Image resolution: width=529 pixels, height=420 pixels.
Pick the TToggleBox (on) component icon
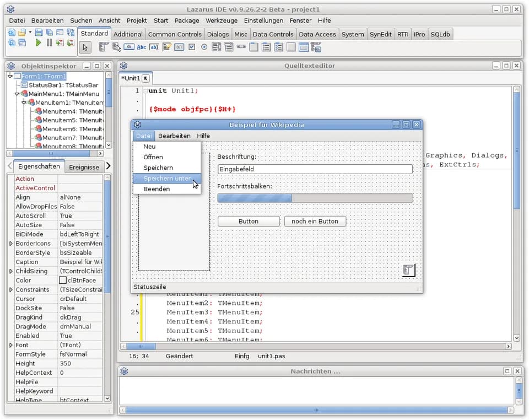click(179, 47)
